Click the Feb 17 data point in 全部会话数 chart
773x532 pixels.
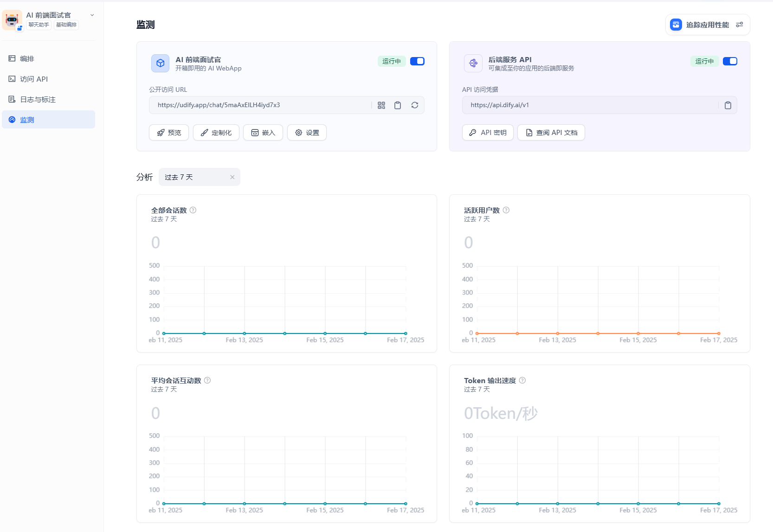tap(406, 333)
